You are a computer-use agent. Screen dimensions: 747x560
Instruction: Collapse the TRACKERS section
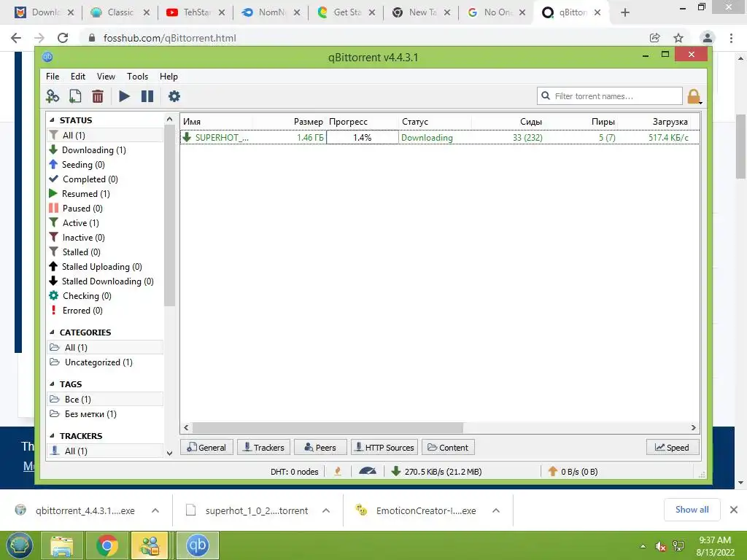(x=52, y=436)
